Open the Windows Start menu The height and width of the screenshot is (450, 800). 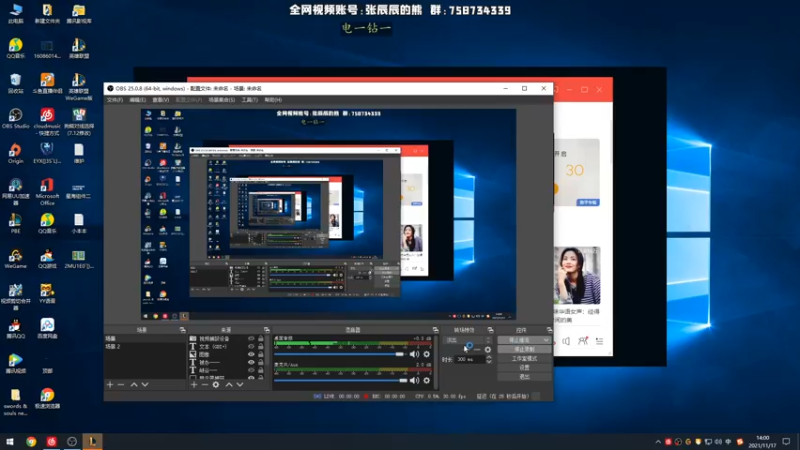point(10,441)
